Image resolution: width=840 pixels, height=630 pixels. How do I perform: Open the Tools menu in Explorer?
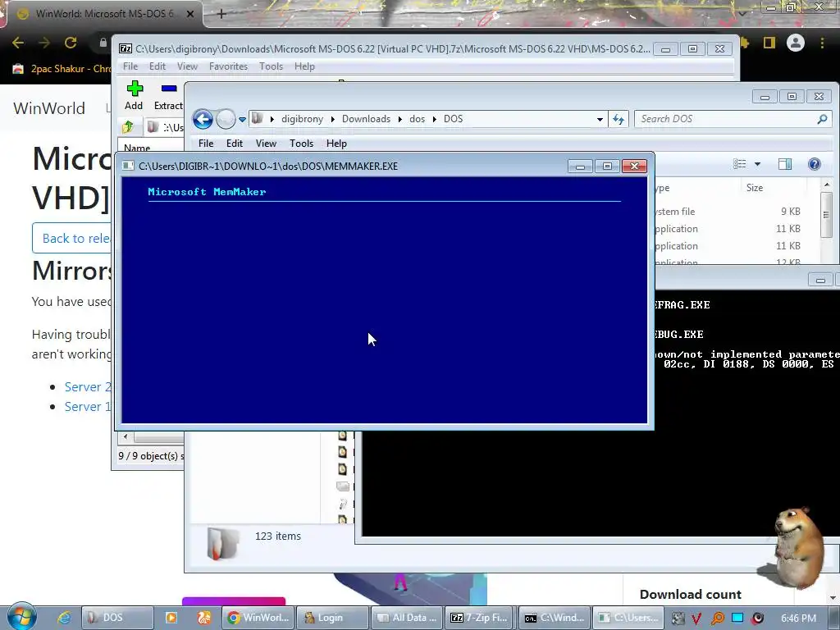point(301,143)
